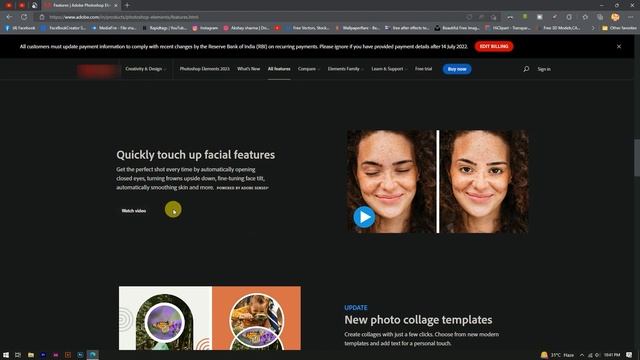This screenshot has width=640, height=360.
Task: Open the weather 31°C Haze widget
Action: tap(558, 355)
